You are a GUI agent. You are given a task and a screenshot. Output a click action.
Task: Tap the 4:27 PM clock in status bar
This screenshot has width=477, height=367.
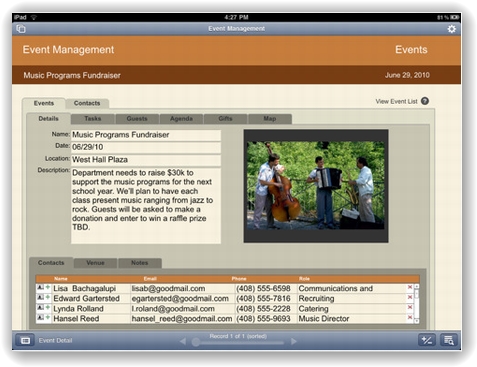(236, 17)
